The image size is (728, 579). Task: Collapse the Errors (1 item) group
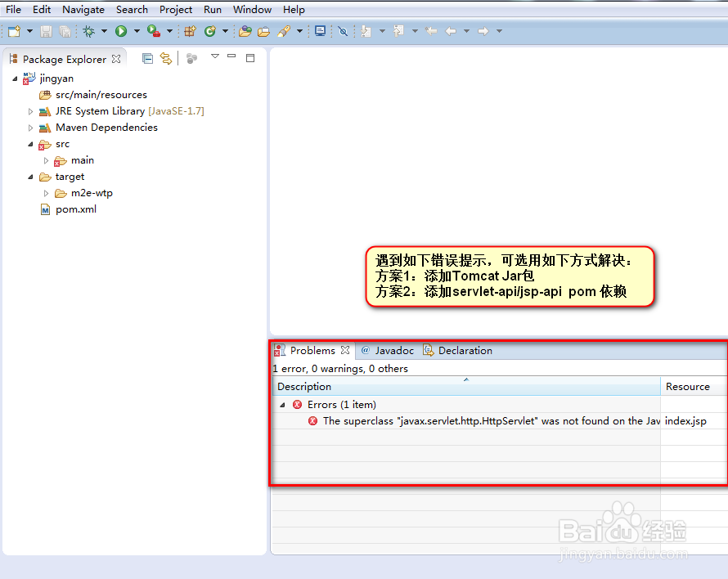click(282, 405)
